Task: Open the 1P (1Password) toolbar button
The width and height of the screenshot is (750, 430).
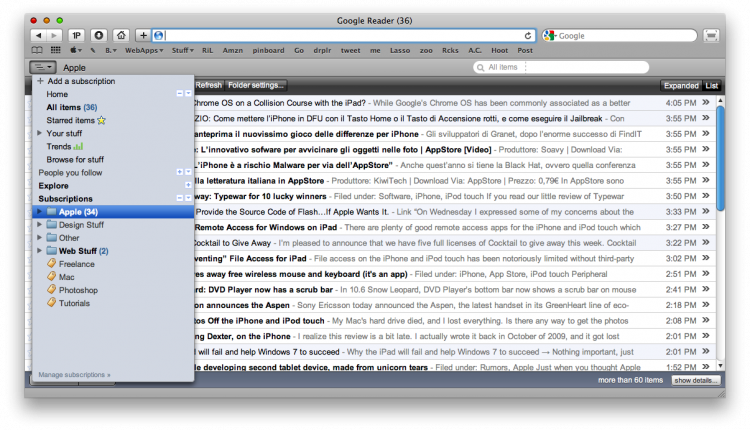Action: pyautogui.click(x=77, y=35)
